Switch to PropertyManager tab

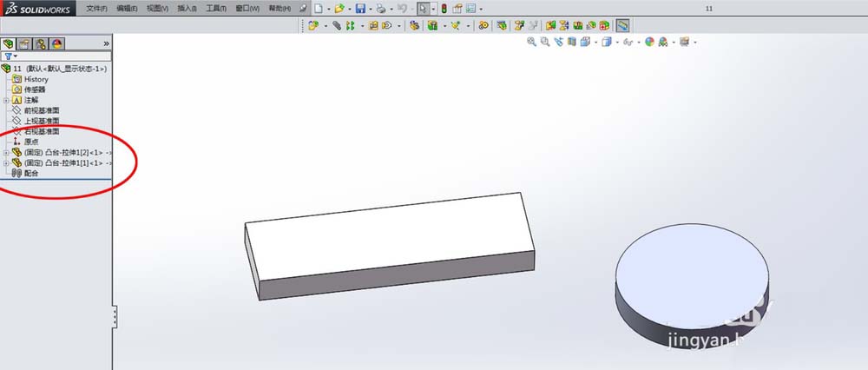point(24,43)
